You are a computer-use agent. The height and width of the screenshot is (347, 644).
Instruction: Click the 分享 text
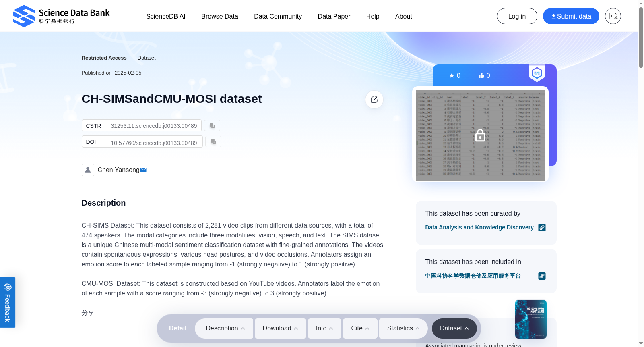pyautogui.click(x=88, y=313)
